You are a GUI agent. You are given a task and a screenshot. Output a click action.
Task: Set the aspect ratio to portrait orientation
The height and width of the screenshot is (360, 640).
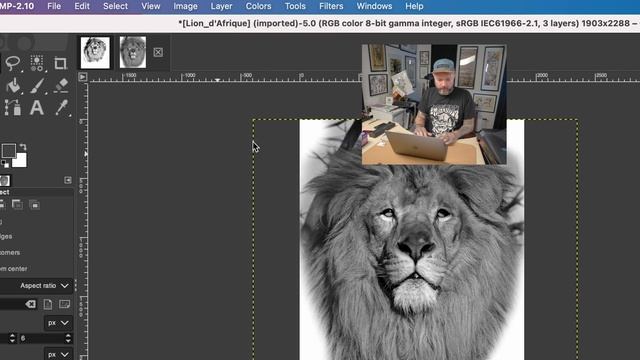[48, 304]
